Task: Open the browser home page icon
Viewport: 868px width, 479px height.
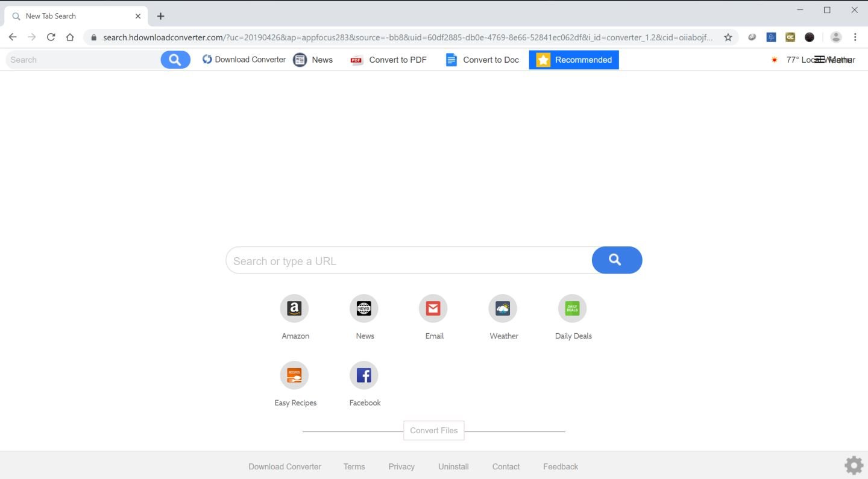Action: [x=70, y=37]
